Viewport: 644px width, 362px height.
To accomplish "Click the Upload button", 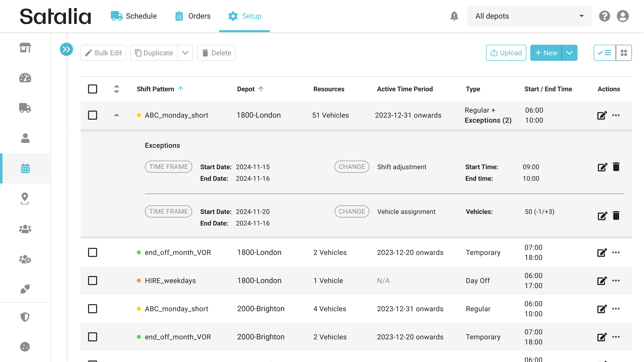I will pyautogui.click(x=506, y=53).
